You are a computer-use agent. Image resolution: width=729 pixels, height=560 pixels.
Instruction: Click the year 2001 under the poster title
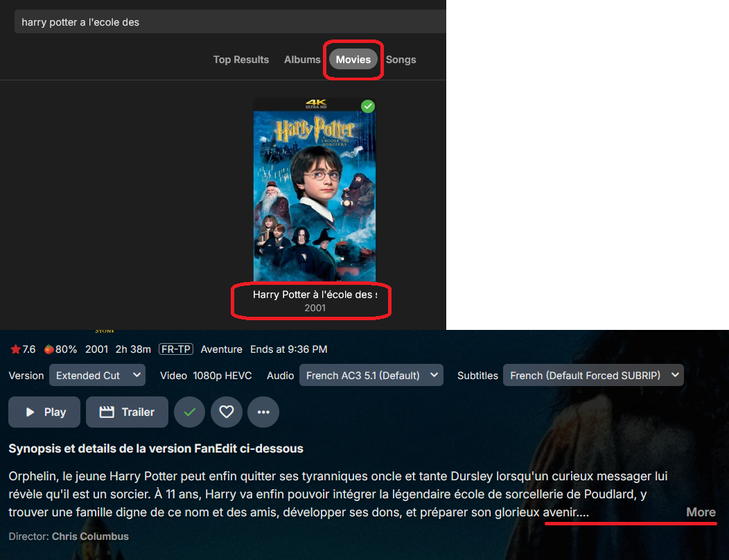(315, 308)
